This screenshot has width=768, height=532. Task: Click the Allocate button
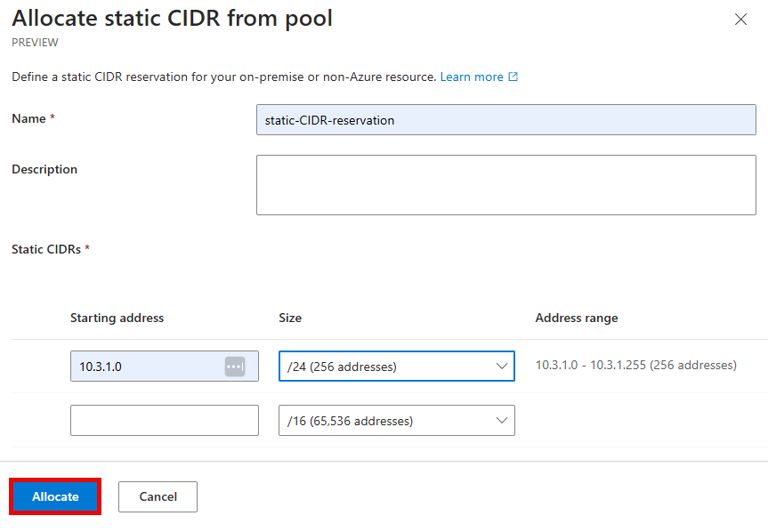[x=55, y=496]
